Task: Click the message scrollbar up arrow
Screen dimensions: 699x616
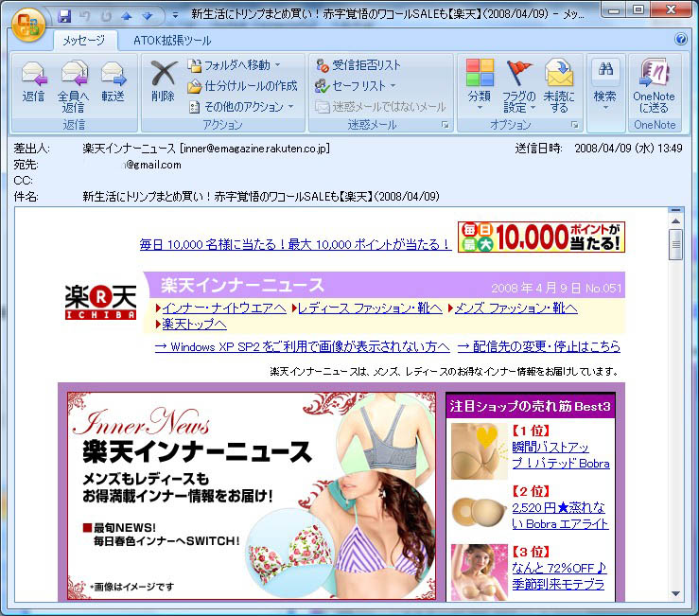Action: click(x=675, y=221)
